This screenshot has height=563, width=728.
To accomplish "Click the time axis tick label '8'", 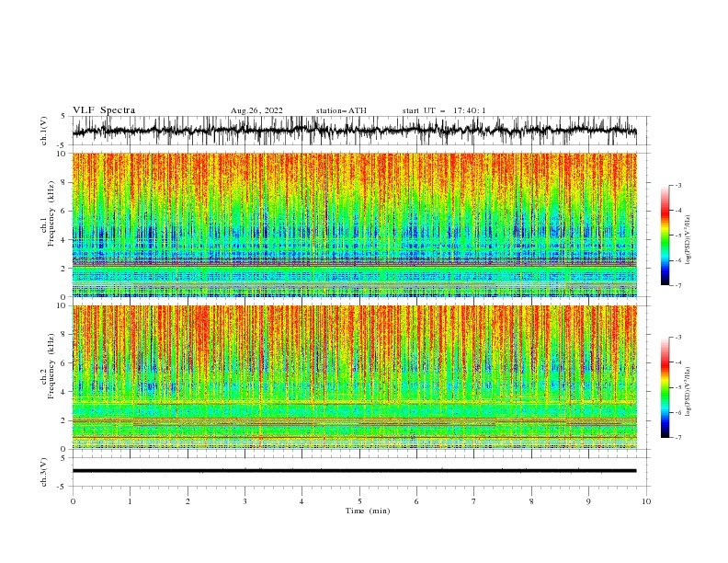I will pyautogui.click(x=531, y=501).
